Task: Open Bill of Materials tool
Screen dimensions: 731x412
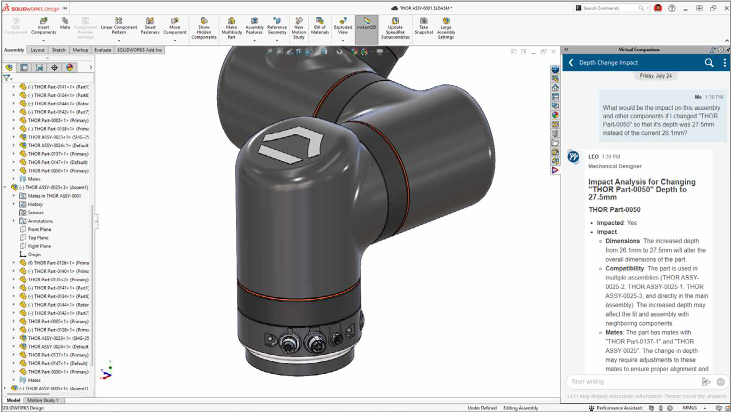Action: point(320,26)
